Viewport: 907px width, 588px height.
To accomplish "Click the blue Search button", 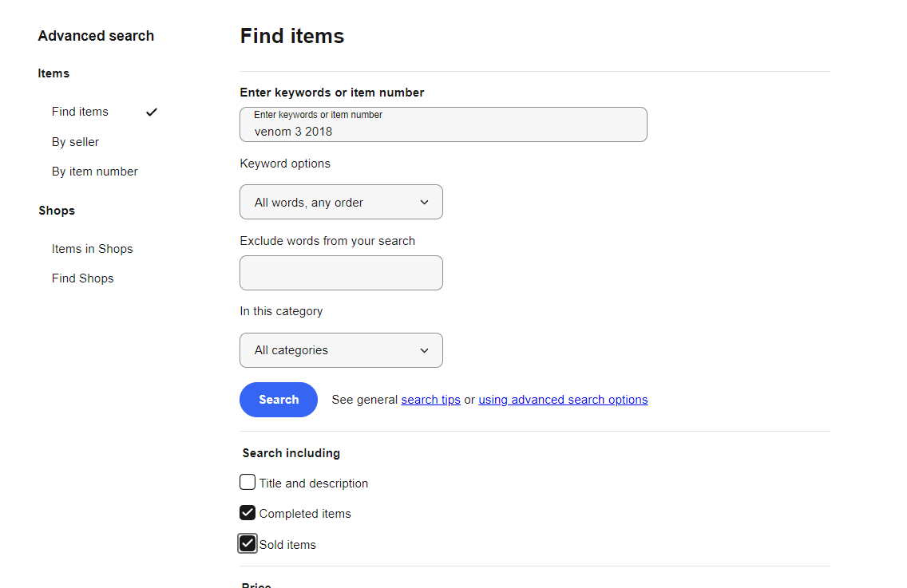I will coord(279,400).
